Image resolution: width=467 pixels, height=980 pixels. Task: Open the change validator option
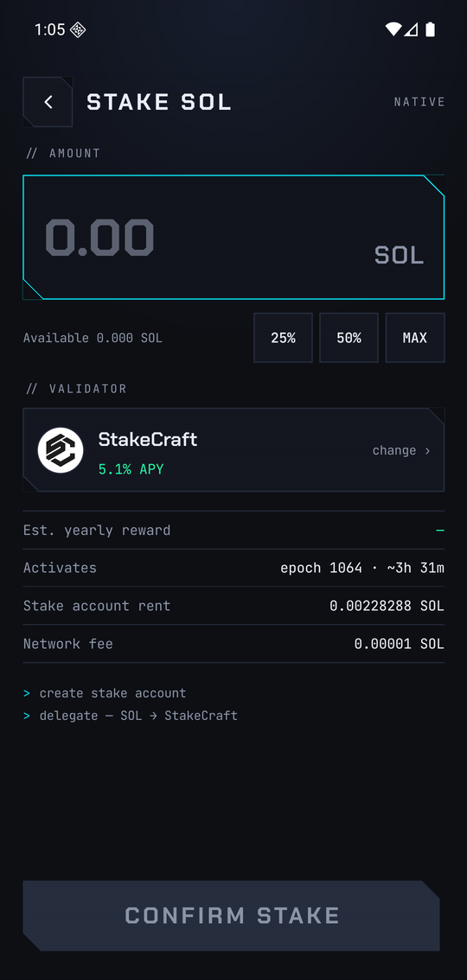click(x=401, y=450)
